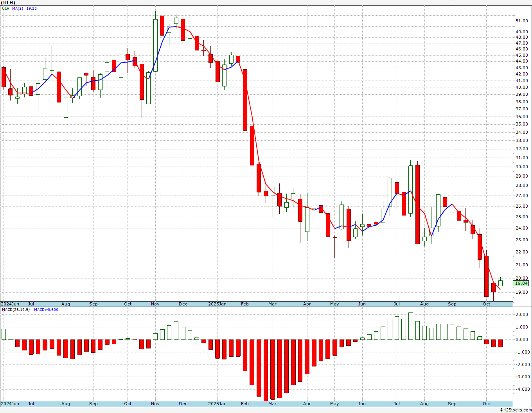This screenshot has width=532, height=413.
Task: Click the 19.00 price axis label
Action: 521,292
